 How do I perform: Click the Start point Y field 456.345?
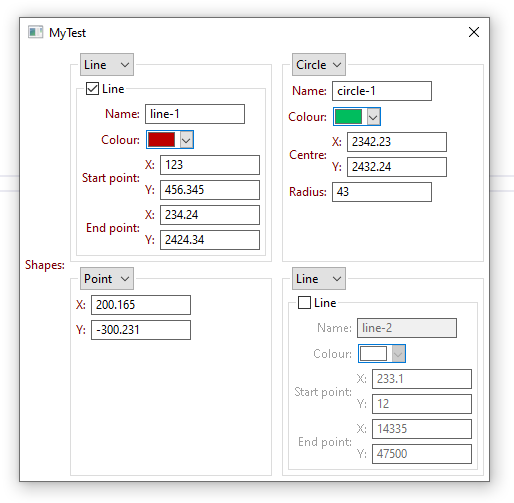[x=210, y=190]
